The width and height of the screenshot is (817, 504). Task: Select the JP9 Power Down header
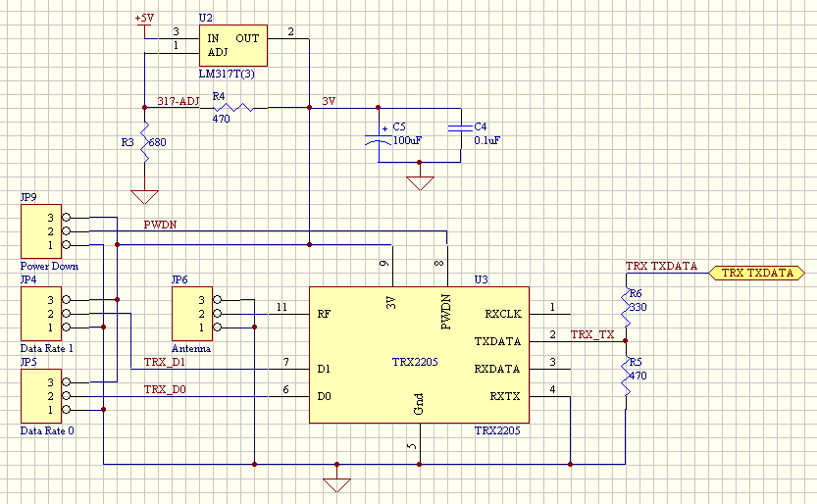[x=41, y=231]
